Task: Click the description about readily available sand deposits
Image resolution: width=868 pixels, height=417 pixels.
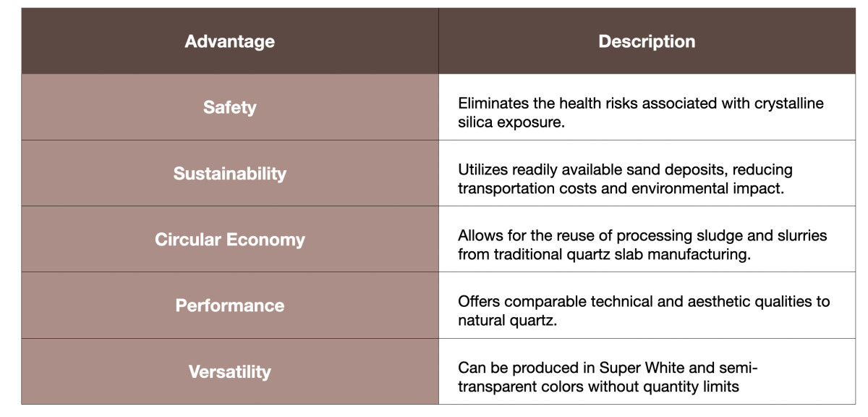Action: point(625,178)
